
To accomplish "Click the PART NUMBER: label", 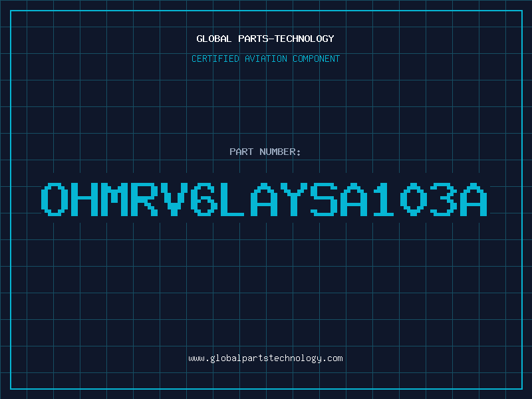I will 265,152.
